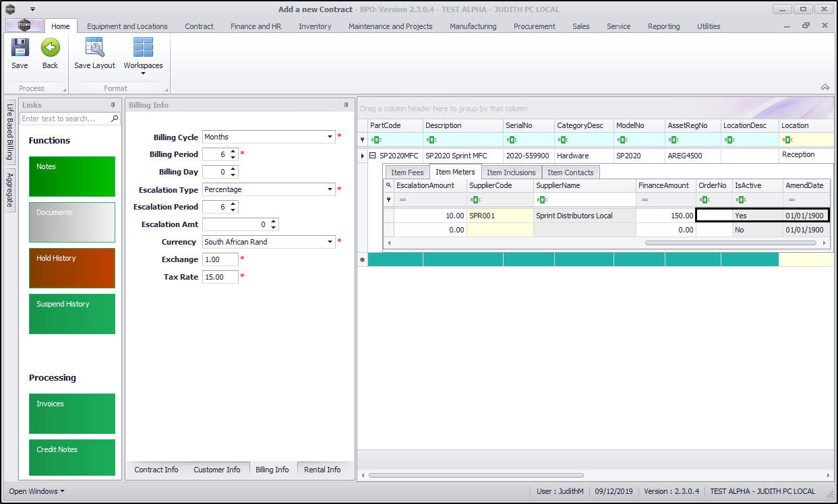Click the Invoices tile
The image size is (838, 504).
(72, 413)
